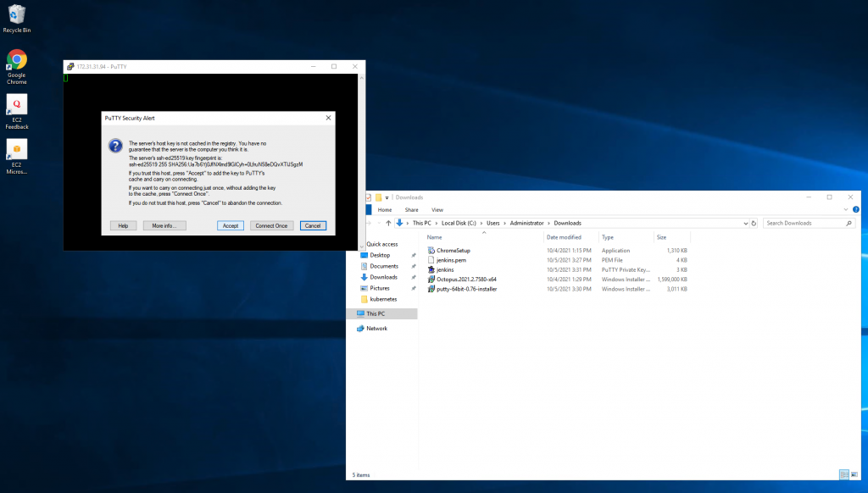Click the "10/5/2021 3:27 PM" date cell
This screenshot has width=868, height=493.
coord(569,260)
